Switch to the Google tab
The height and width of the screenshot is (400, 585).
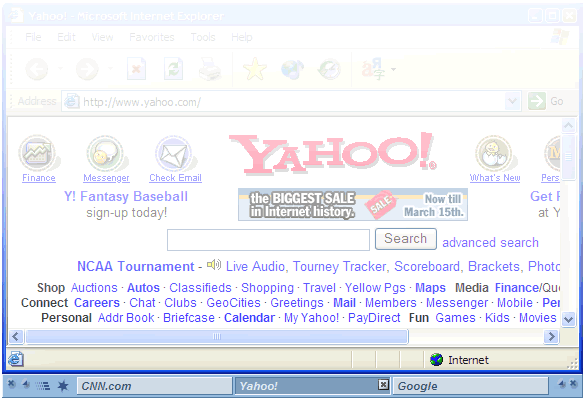point(471,386)
